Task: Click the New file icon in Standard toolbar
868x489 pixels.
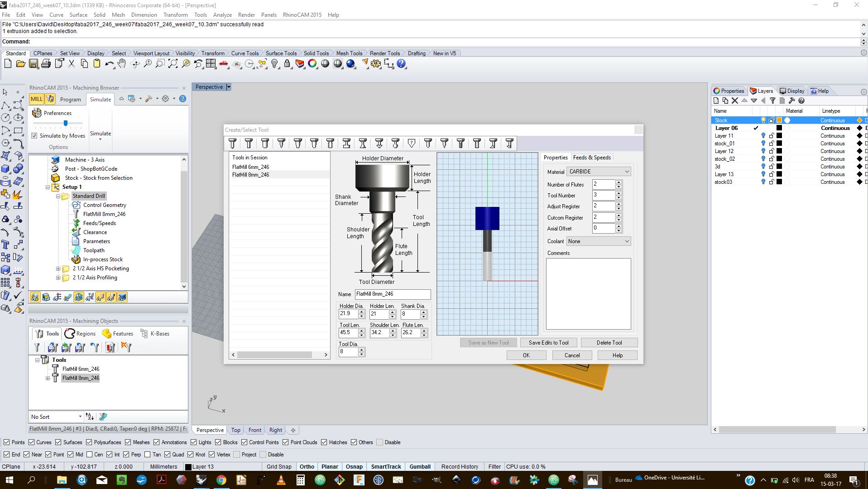Action: click(x=8, y=64)
